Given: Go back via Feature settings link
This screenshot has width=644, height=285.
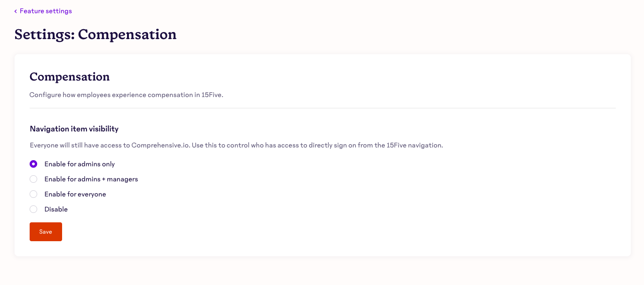Looking at the screenshot, I should click(x=46, y=11).
